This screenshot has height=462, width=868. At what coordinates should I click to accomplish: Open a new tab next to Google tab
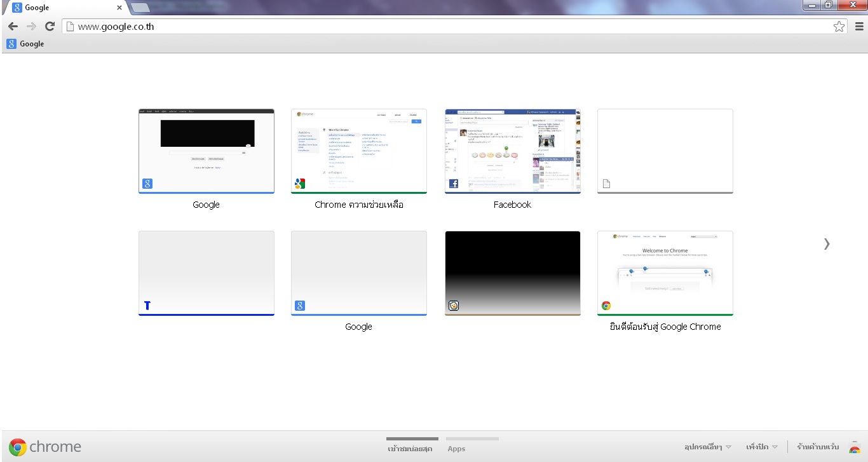click(140, 8)
